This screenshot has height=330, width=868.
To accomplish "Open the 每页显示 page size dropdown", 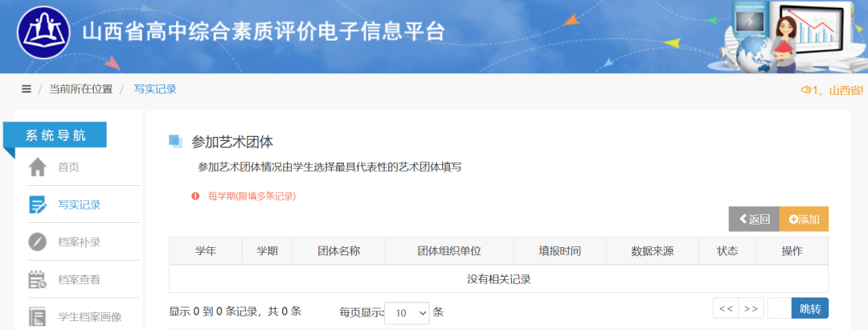I will click(x=407, y=313).
